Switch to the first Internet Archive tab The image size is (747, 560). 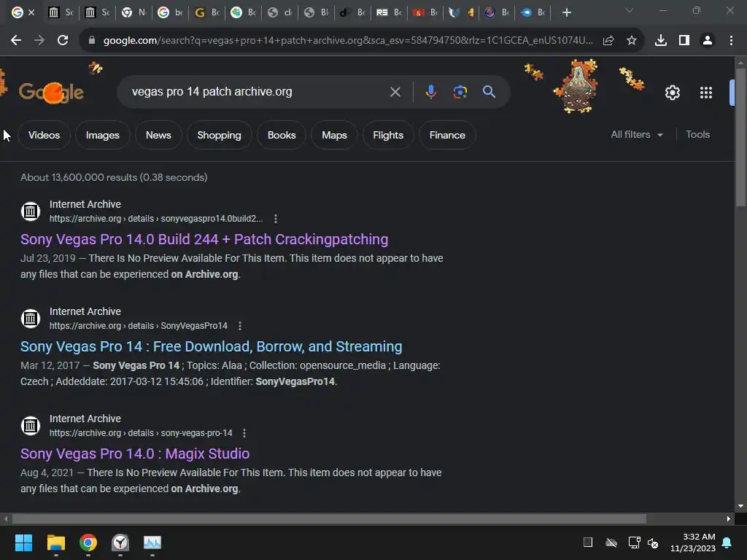coord(60,13)
